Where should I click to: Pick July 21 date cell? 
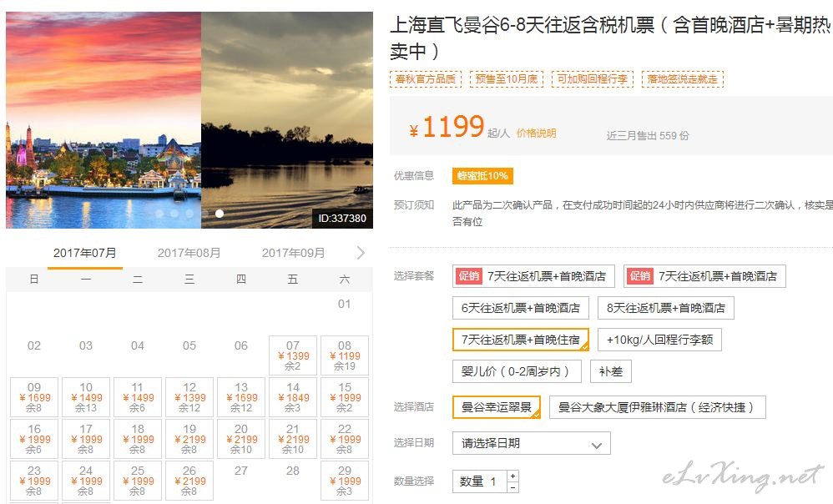point(293,439)
